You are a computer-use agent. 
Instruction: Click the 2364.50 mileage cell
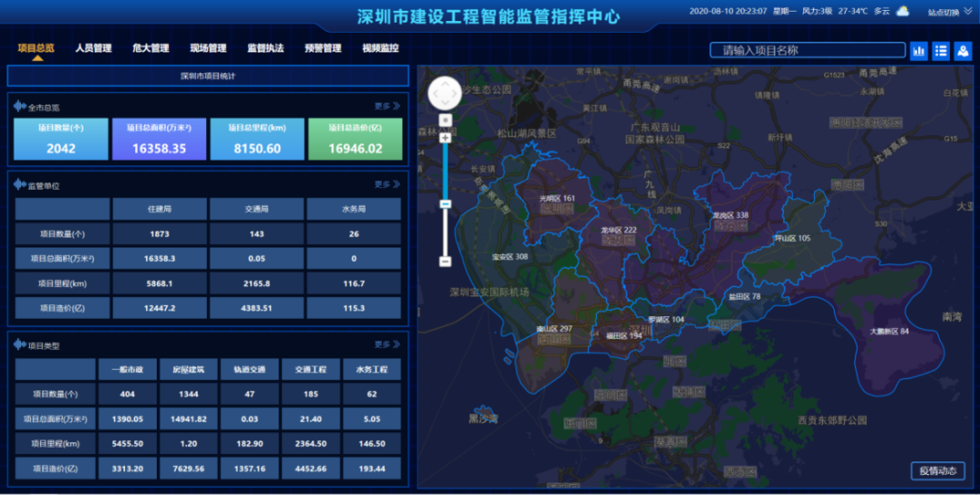point(310,444)
